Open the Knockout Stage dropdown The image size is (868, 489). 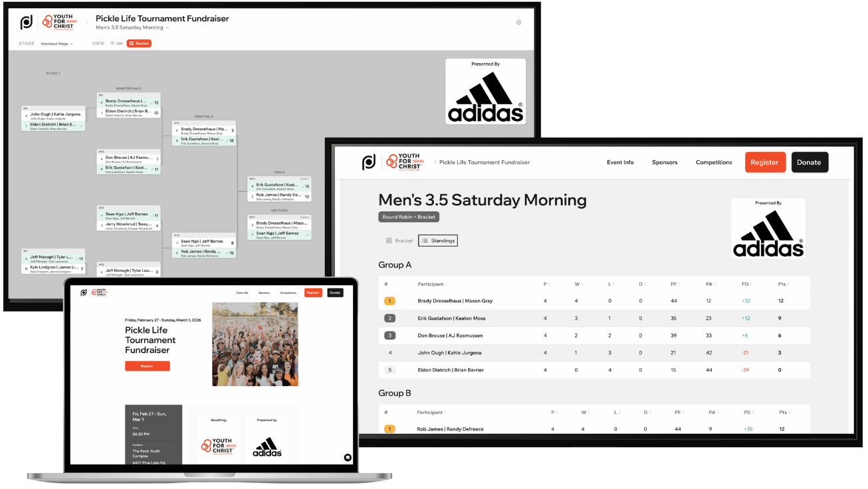(57, 44)
